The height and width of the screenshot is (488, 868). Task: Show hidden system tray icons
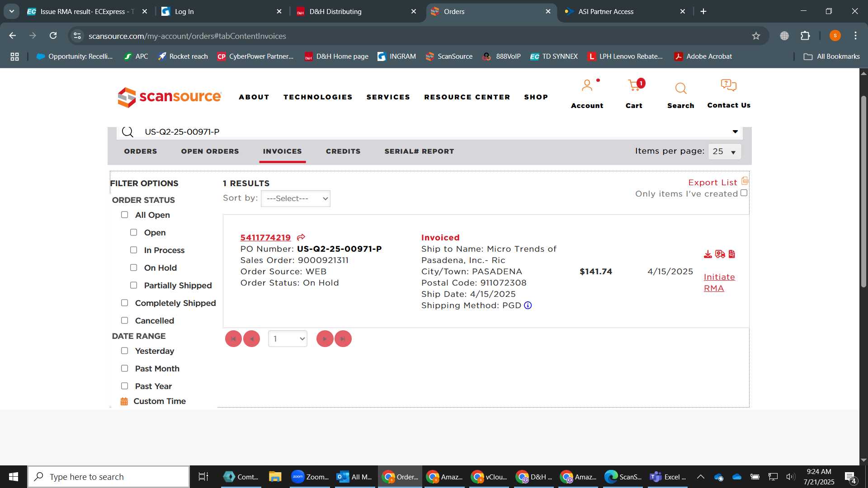pyautogui.click(x=700, y=477)
